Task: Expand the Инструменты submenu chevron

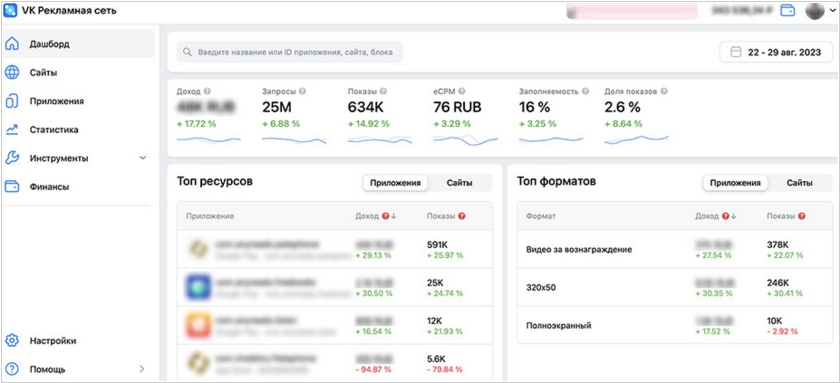Action: pos(142,158)
